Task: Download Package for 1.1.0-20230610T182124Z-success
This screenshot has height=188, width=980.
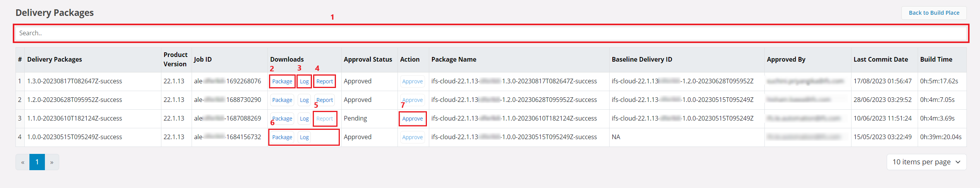Action: click(282, 119)
